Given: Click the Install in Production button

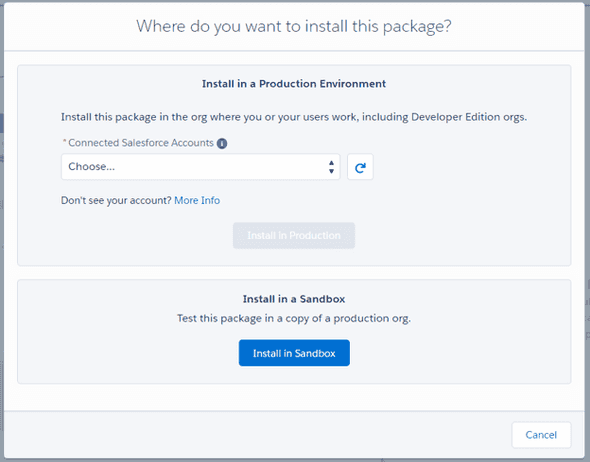Looking at the screenshot, I should (x=294, y=236).
